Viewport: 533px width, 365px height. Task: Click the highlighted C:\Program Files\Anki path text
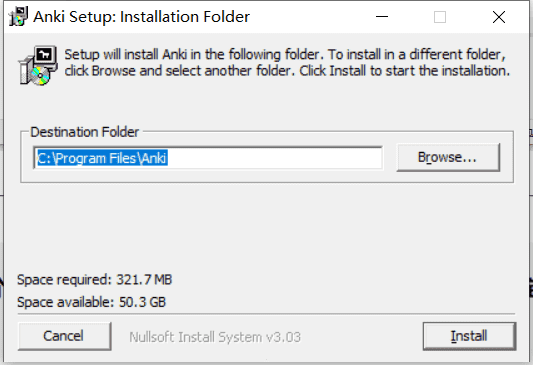pos(102,158)
